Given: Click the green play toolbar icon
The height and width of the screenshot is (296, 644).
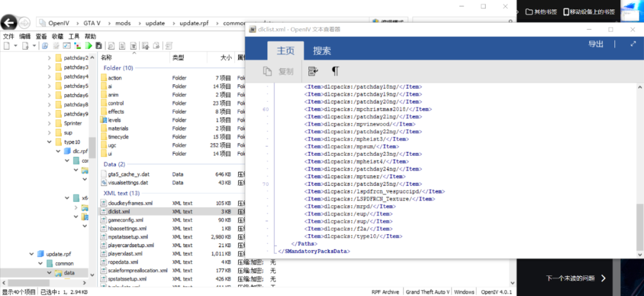Looking at the screenshot, I should 88,46.
